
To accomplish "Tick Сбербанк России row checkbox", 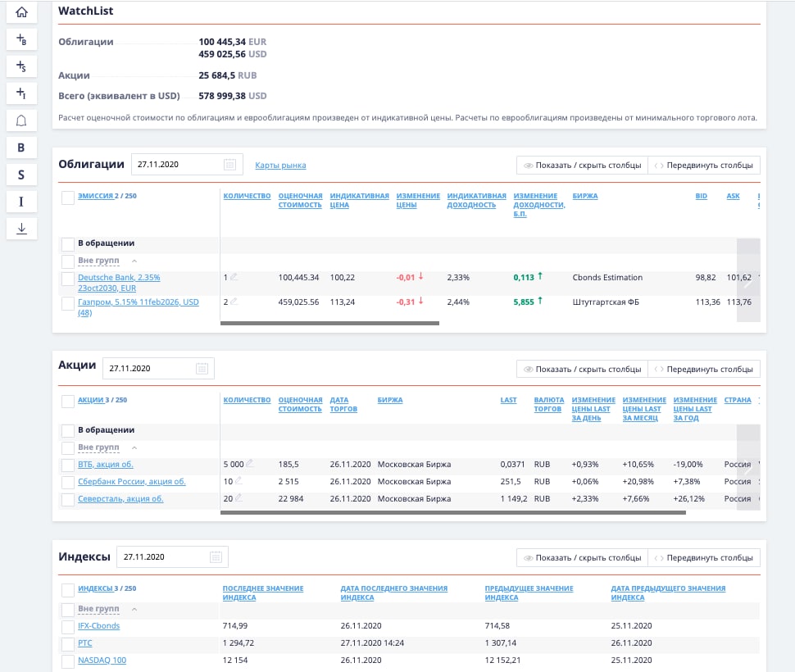I will coord(68,483).
